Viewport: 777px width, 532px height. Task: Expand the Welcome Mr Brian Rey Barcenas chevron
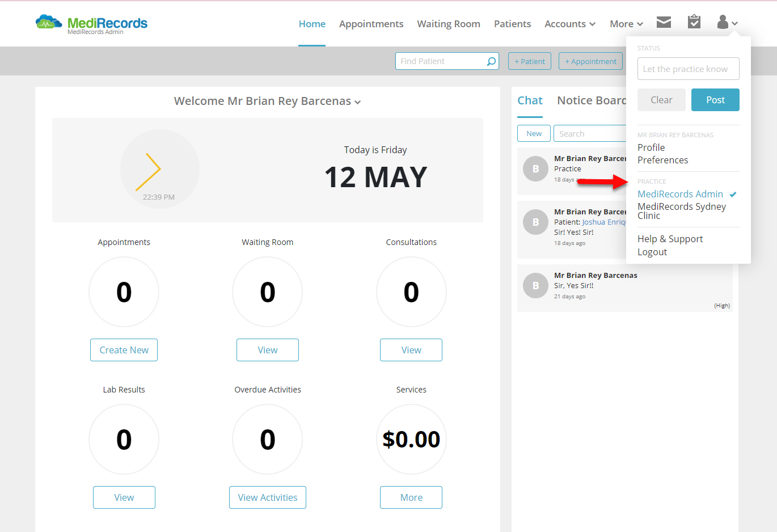pyautogui.click(x=357, y=102)
